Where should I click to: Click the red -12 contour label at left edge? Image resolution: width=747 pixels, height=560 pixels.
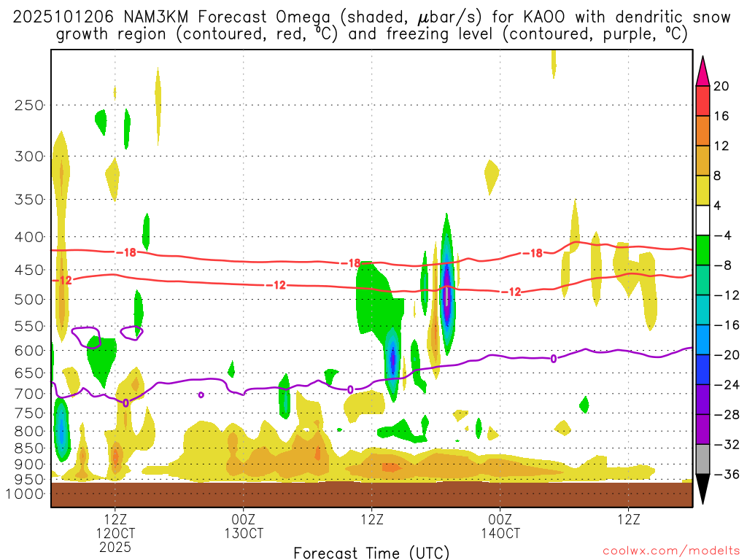click(x=62, y=281)
